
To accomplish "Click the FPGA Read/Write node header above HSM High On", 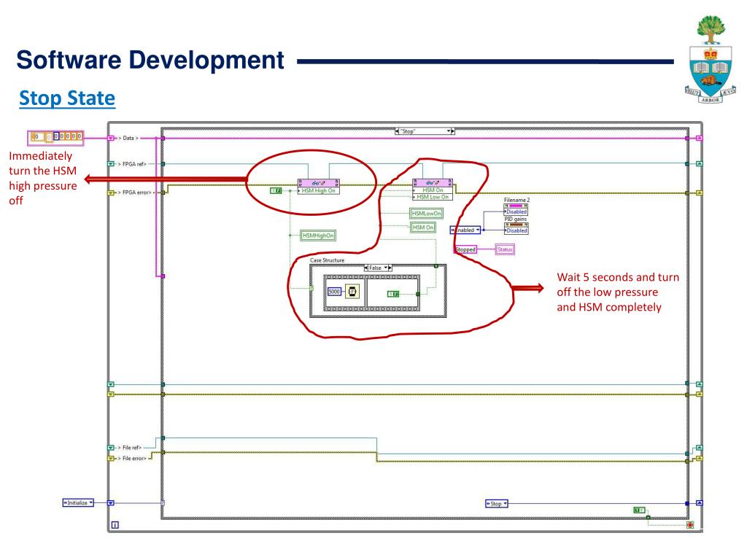I will [318, 183].
